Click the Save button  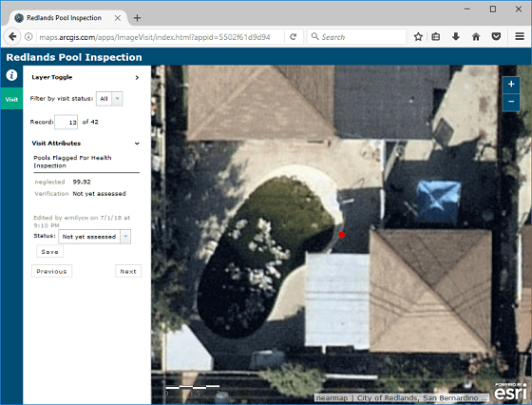[x=49, y=252]
